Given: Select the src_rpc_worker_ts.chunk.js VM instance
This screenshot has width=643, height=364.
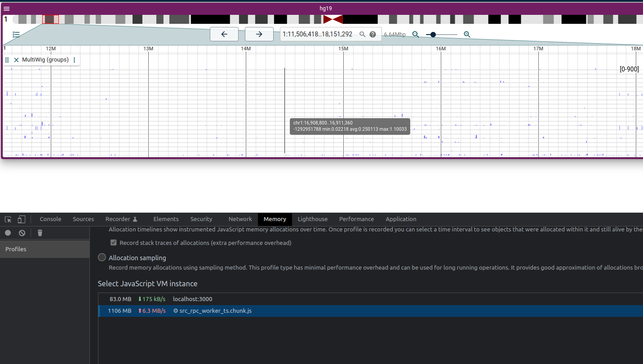Looking at the screenshot, I should pos(371,311).
